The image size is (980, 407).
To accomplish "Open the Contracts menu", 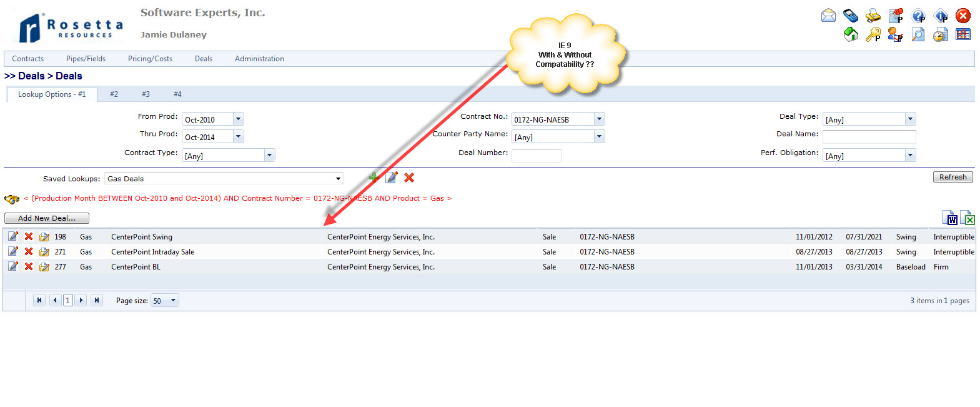I will point(28,59).
